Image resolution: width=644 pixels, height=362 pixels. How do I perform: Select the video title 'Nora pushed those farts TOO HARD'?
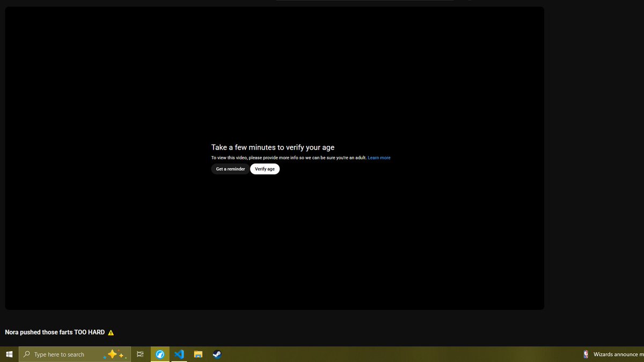[x=55, y=333]
